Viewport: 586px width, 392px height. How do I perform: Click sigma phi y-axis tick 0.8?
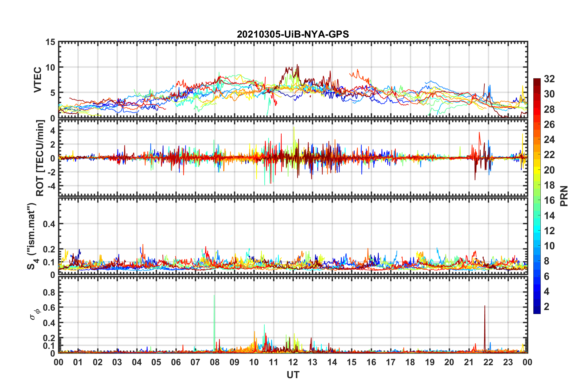[x=49, y=292]
